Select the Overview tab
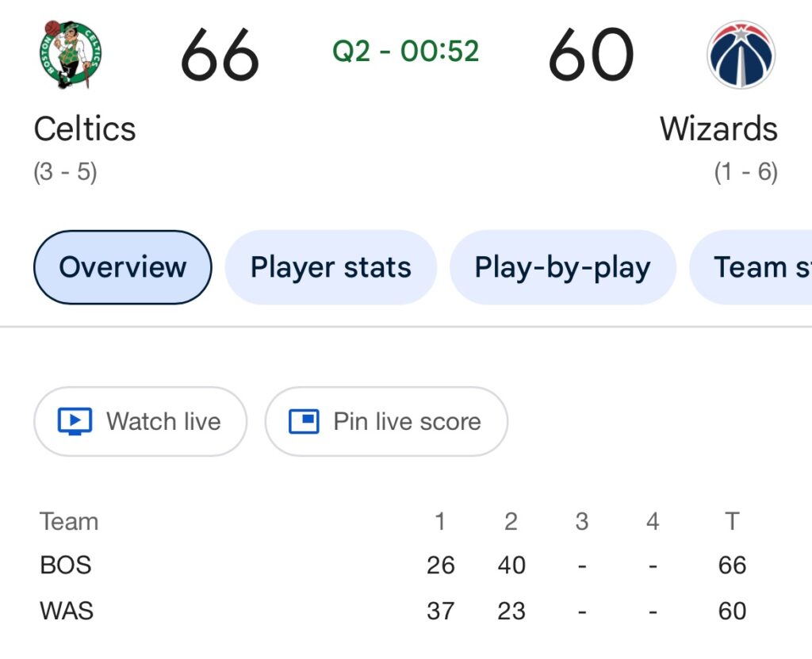The height and width of the screenshot is (659, 812). point(123,267)
